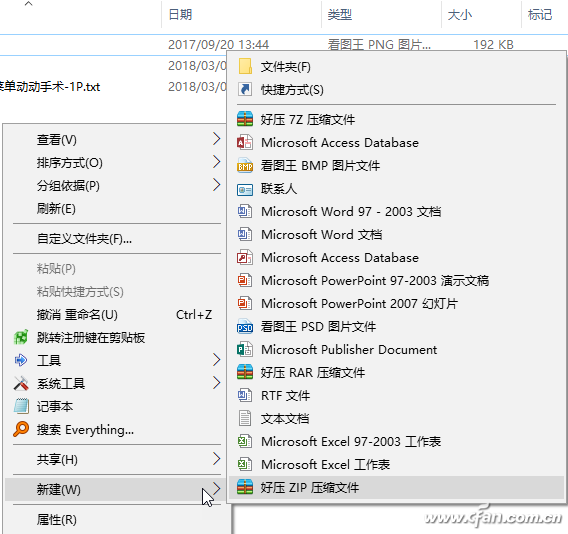Click the Microsoft Excel 工作表 icon
The height and width of the screenshot is (534, 568).
click(245, 464)
